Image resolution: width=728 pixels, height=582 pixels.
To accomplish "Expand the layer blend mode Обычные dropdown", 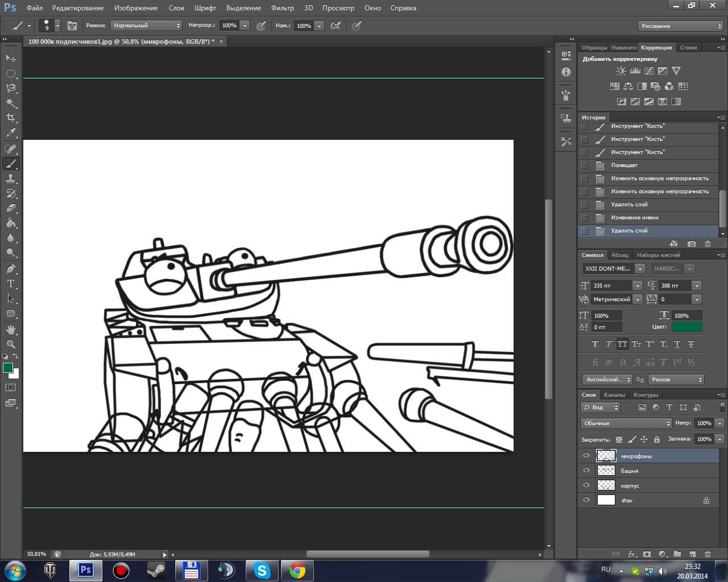I will click(x=626, y=423).
